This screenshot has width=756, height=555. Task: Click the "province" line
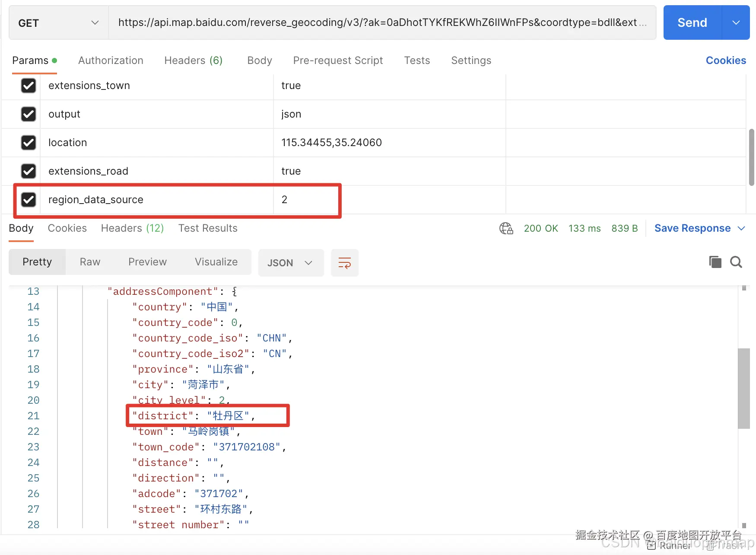click(x=194, y=369)
